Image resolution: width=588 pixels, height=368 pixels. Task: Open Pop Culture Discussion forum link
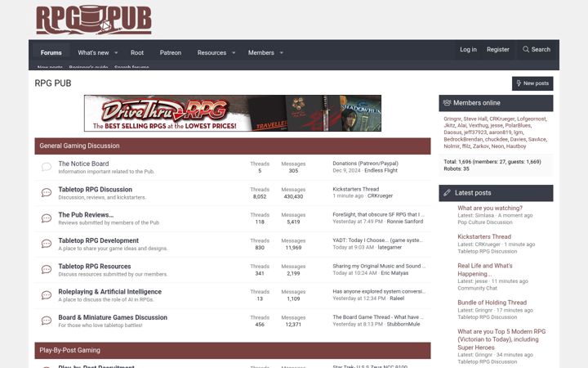[x=485, y=222]
